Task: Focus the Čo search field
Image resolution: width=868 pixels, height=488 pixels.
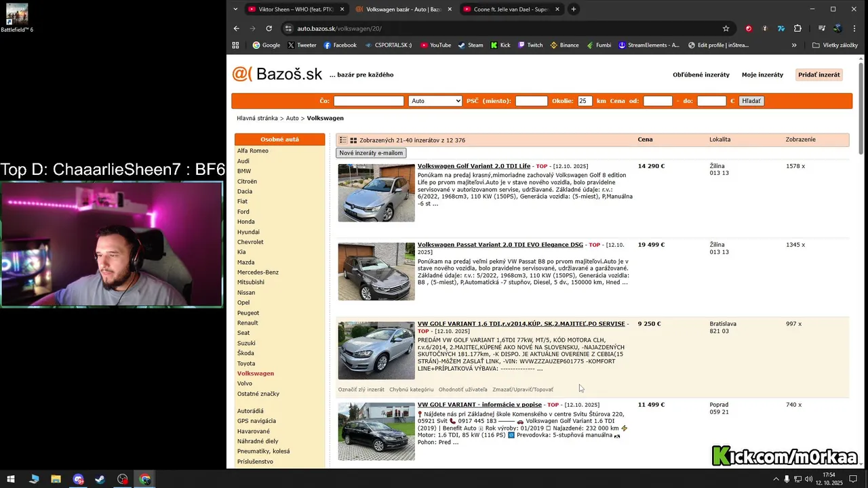Action: (368, 101)
